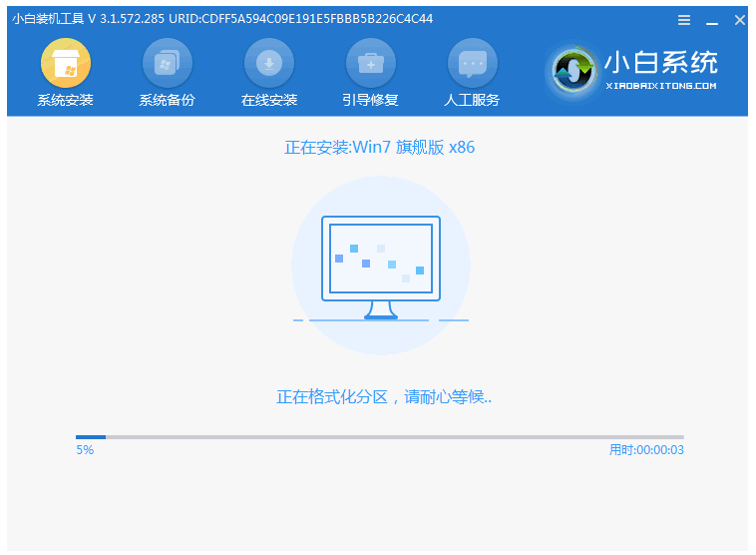Open the hamburger menu in title bar

tap(683, 20)
